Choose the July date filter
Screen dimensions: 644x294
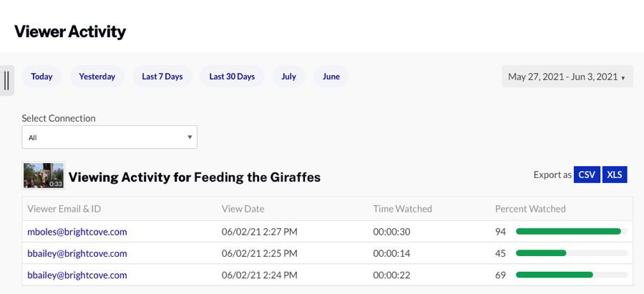pyautogui.click(x=288, y=77)
